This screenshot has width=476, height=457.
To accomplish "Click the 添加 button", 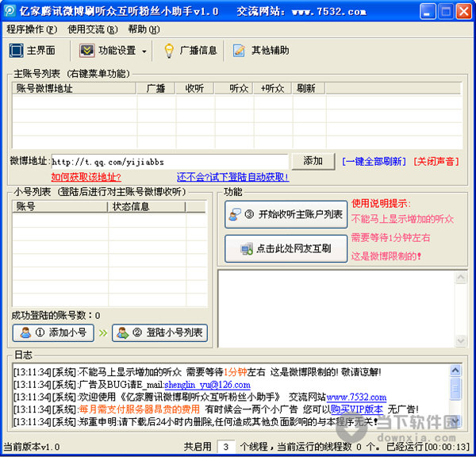I will [x=313, y=161].
